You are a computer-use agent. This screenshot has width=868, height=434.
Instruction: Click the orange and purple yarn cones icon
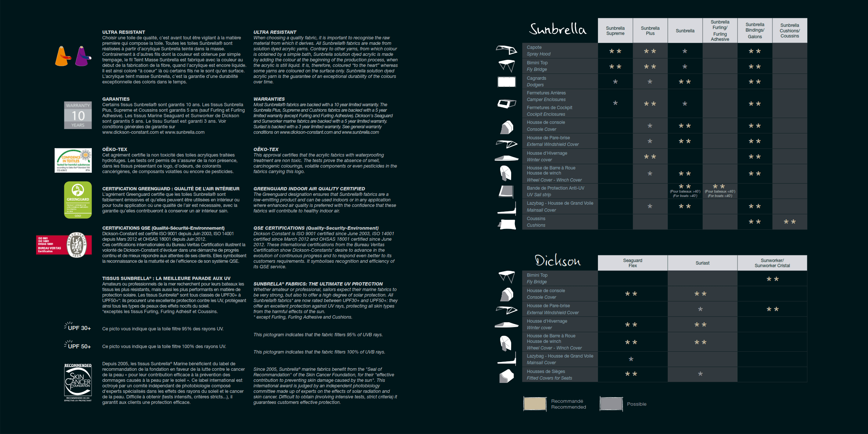(73, 56)
